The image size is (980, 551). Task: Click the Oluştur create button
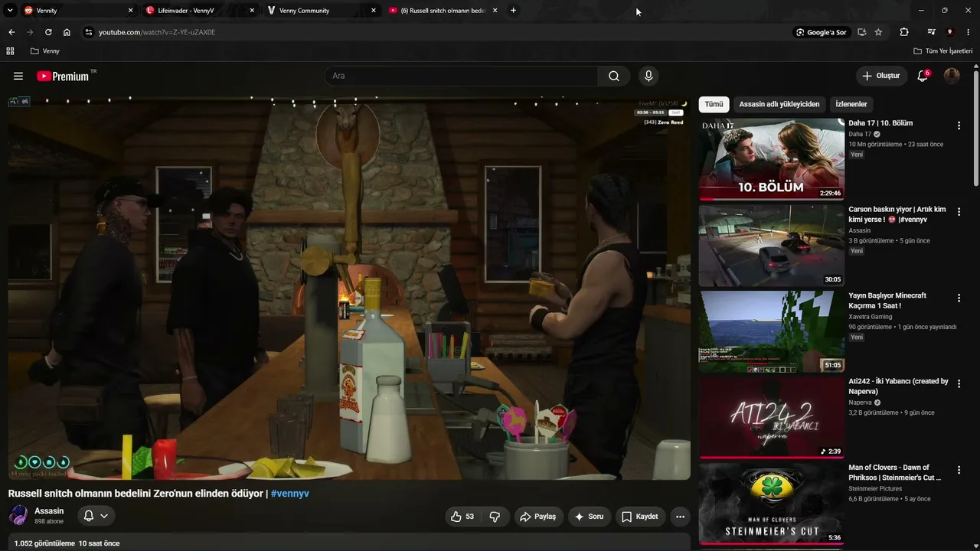pos(881,76)
